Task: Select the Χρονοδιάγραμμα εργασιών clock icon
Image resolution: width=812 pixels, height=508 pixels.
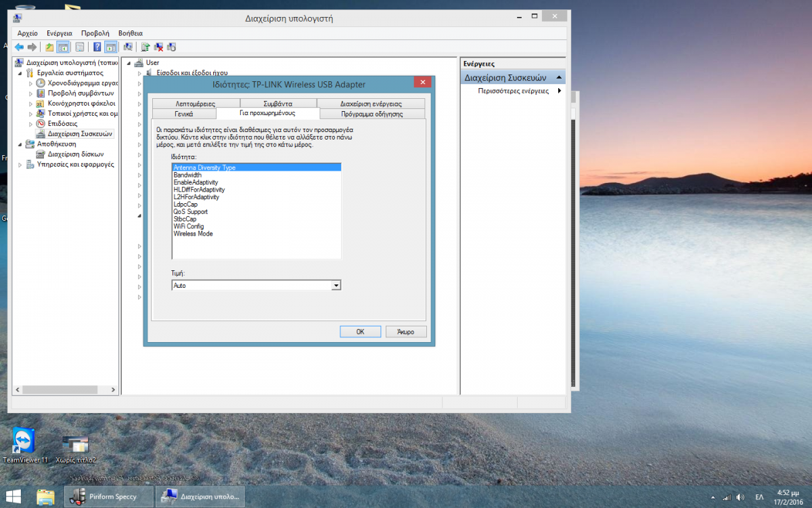Action: [x=41, y=83]
